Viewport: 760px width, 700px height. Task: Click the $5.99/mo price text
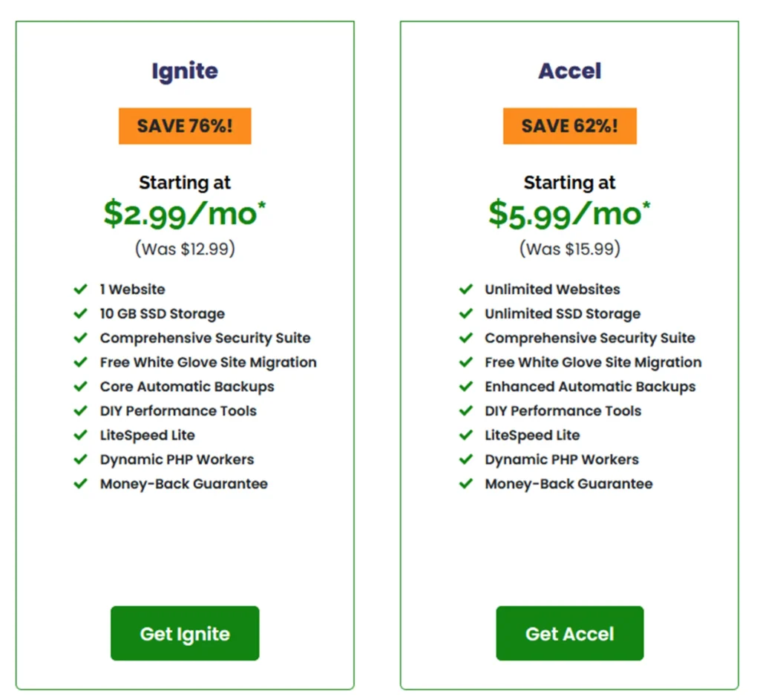[x=569, y=213]
